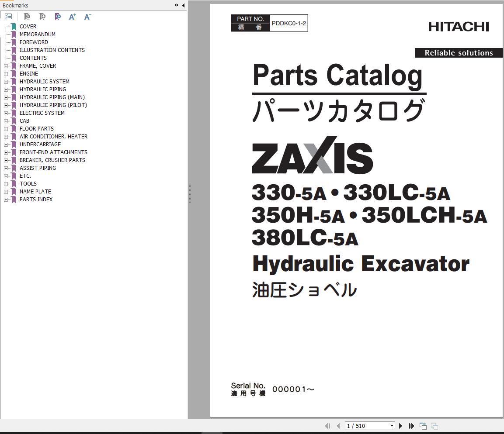Image resolution: width=504 pixels, height=434 pixels.
Task: Expand the FRONT-END ATTACHMENTS bookmark
Action: point(6,152)
